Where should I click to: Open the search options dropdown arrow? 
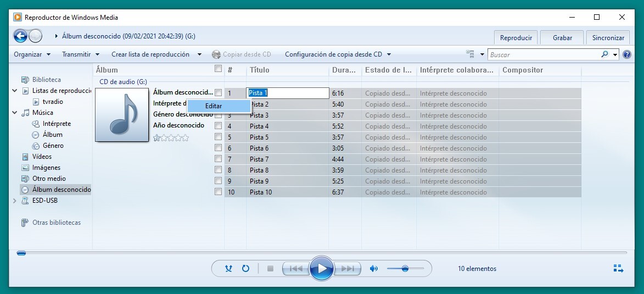pos(615,54)
